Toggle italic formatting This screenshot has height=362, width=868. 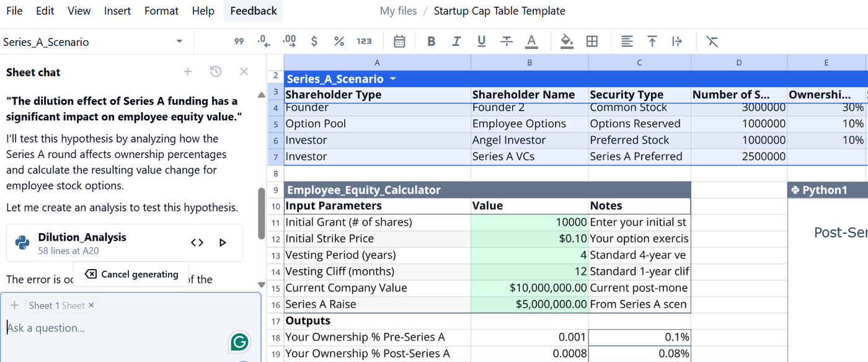tap(456, 42)
